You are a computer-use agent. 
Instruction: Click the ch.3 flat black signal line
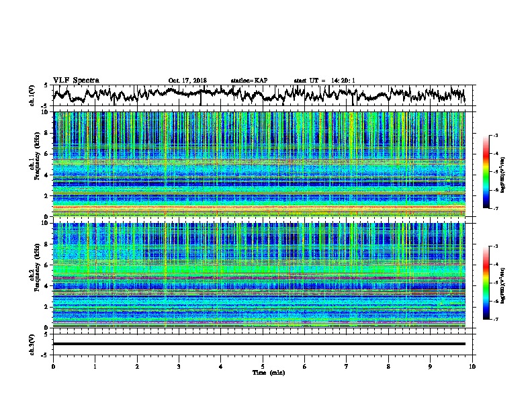tap(259, 344)
